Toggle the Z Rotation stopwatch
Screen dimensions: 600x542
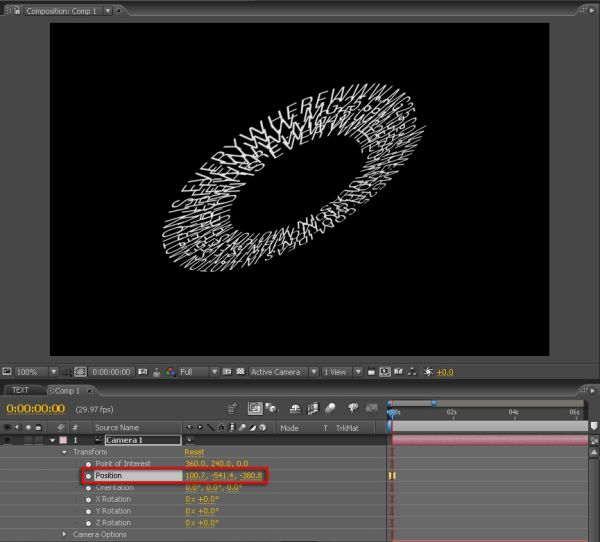click(88, 523)
